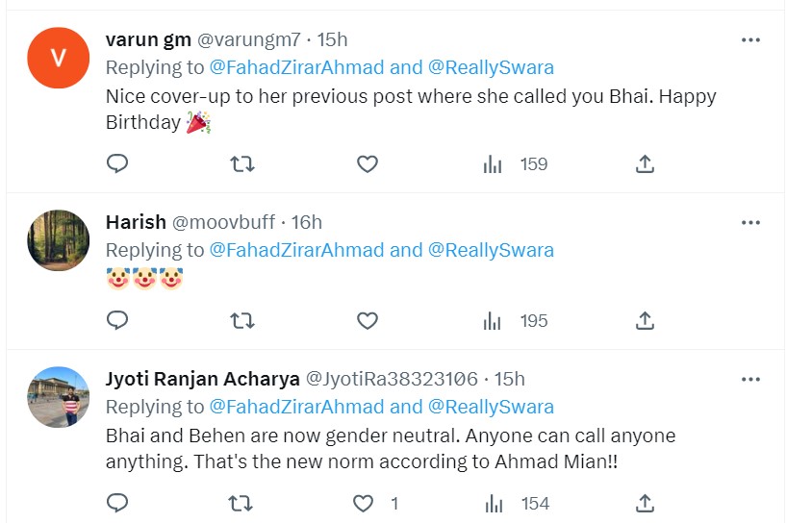
Task: Retweet Harish's clown emoji post
Action: tap(242, 320)
